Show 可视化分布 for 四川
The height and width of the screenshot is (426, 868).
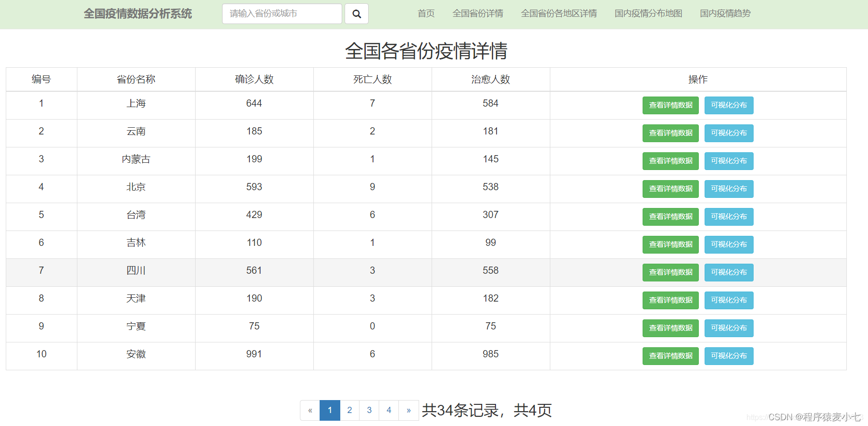click(x=729, y=273)
